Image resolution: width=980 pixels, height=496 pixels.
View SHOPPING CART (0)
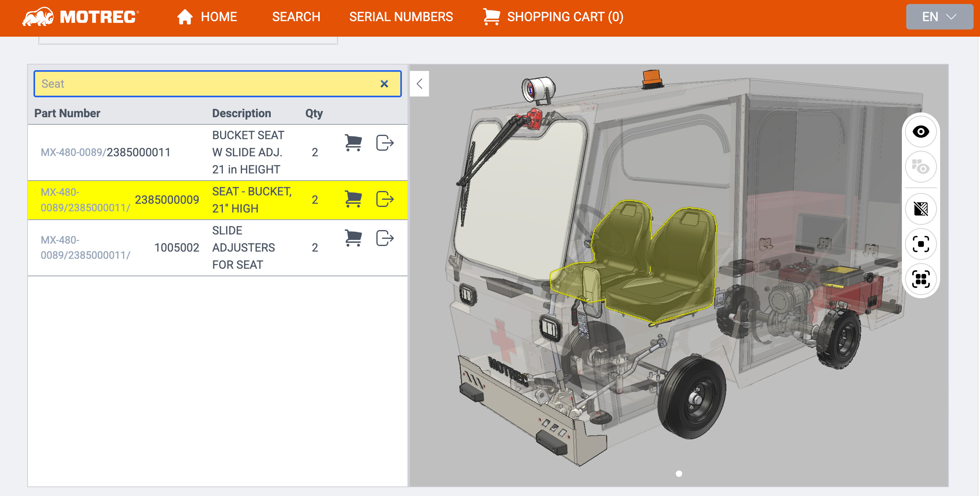click(x=553, y=17)
